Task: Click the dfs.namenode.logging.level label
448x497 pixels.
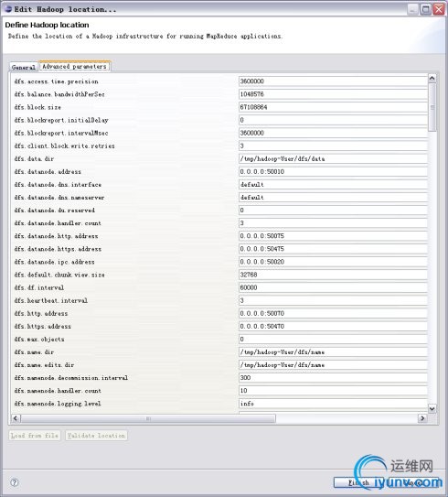Action: [x=58, y=404]
